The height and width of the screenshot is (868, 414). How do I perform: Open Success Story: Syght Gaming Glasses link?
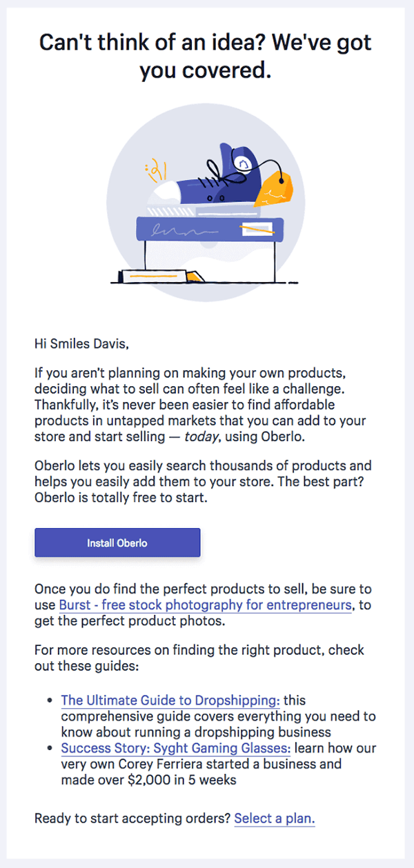pyautogui.click(x=175, y=748)
